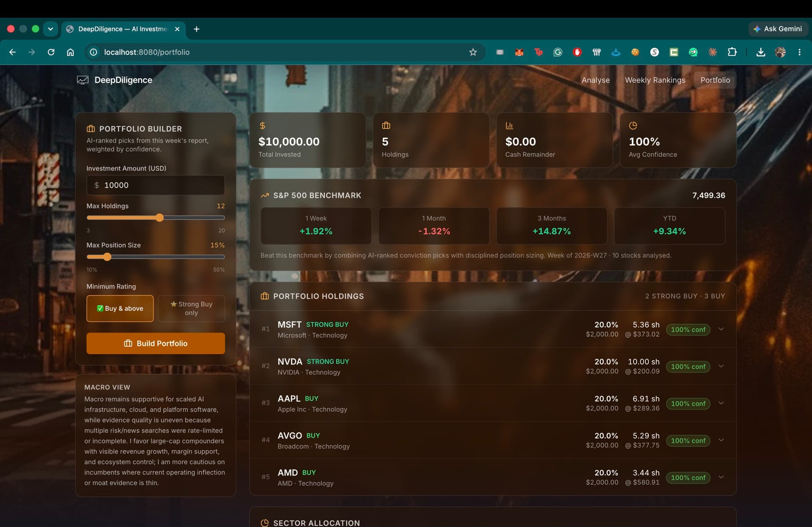812x527 pixels.
Task: Open the tab search dropdown arrow
Action: pos(50,29)
